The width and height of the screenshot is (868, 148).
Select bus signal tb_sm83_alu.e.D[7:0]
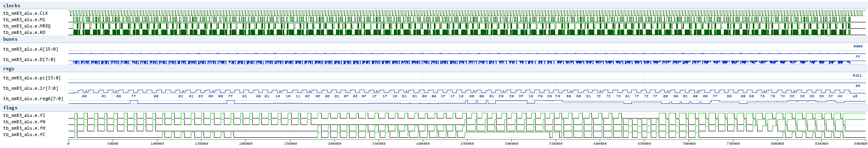(x=29, y=59)
